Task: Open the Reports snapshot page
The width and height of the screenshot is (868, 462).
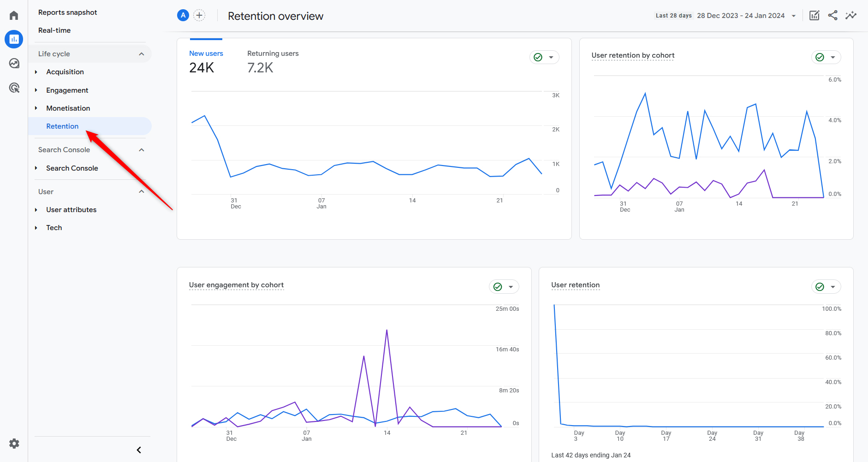Action: click(67, 12)
